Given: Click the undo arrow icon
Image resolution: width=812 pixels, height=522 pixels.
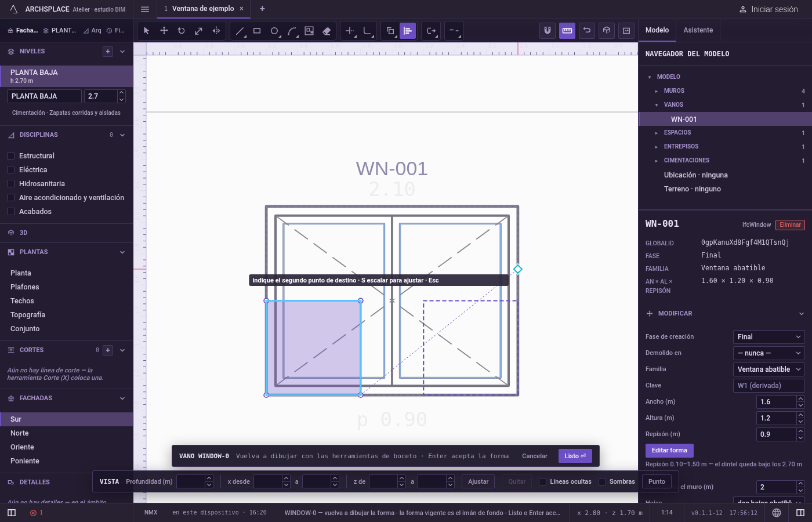Looking at the screenshot, I should coord(587,31).
